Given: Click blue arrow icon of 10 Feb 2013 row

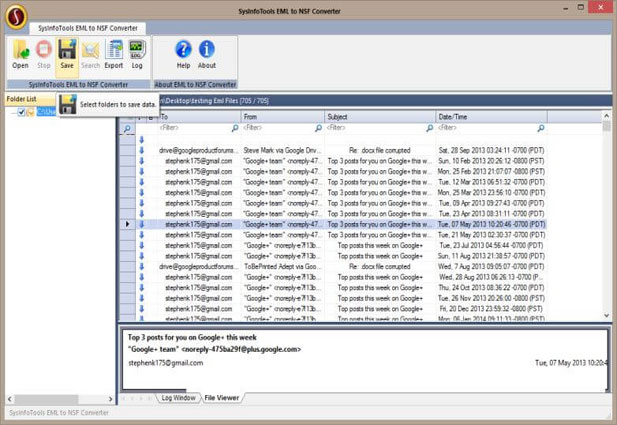Looking at the screenshot, I should [142, 161].
